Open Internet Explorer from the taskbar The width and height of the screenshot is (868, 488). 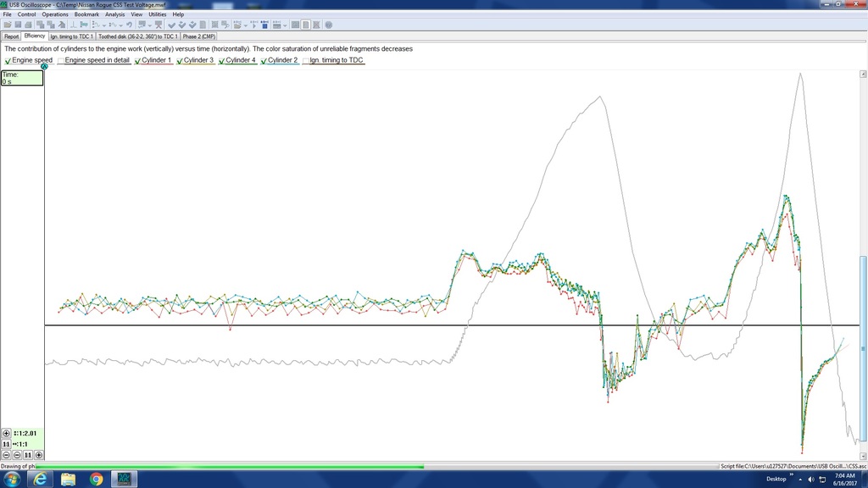(x=40, y=479)
